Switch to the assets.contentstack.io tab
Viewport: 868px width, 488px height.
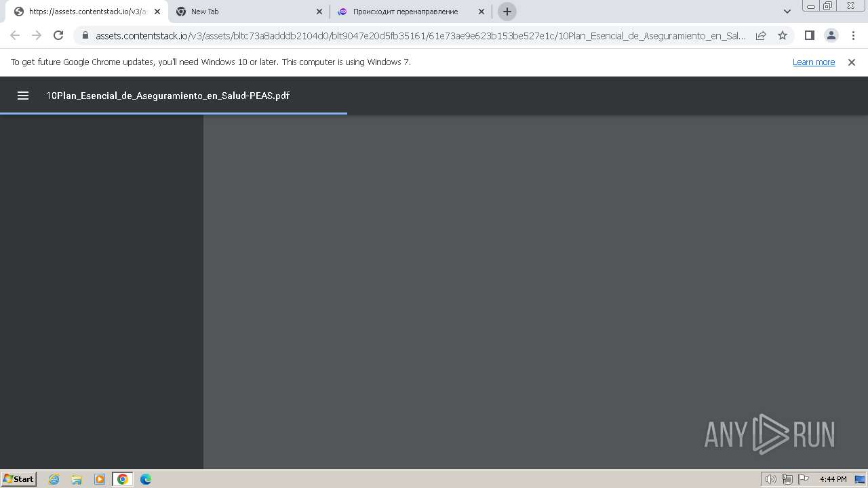coord(87,12)
